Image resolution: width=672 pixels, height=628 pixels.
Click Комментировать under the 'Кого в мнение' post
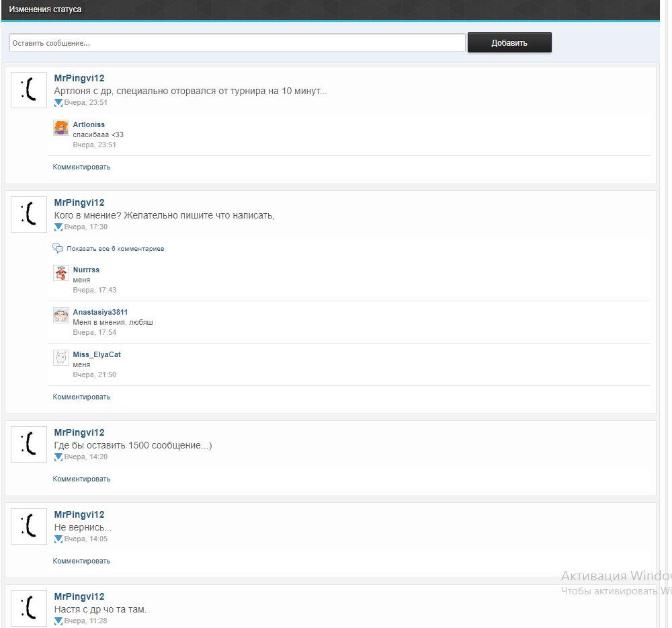[81, 397]
